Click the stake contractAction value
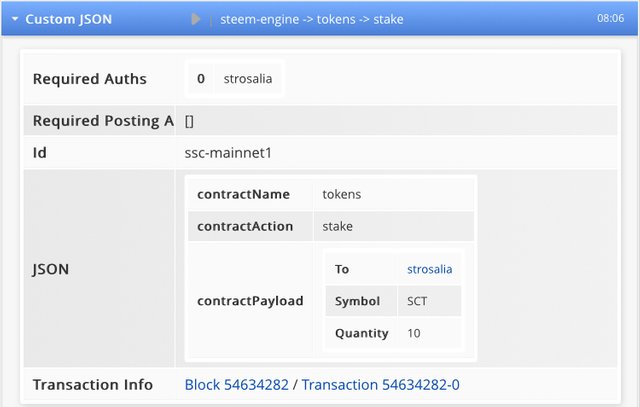 click(x=338, y=226)
